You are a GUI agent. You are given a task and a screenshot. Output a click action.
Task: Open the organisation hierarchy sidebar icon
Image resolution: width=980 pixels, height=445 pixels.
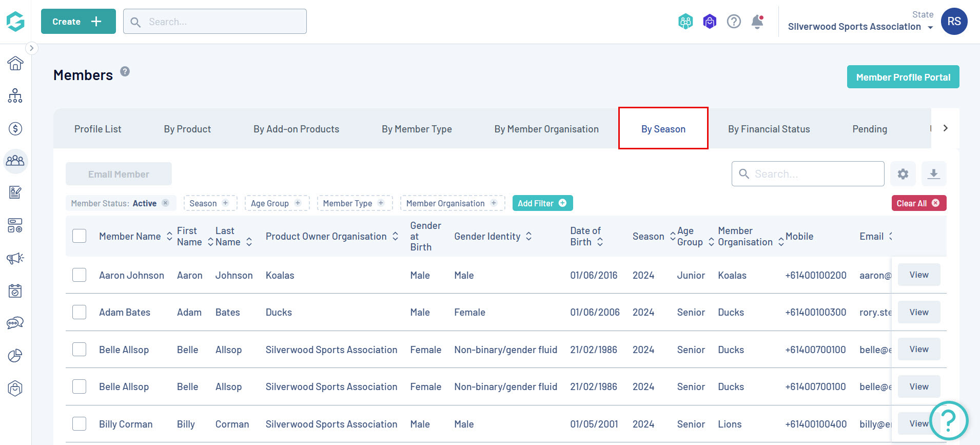[15, 95]
